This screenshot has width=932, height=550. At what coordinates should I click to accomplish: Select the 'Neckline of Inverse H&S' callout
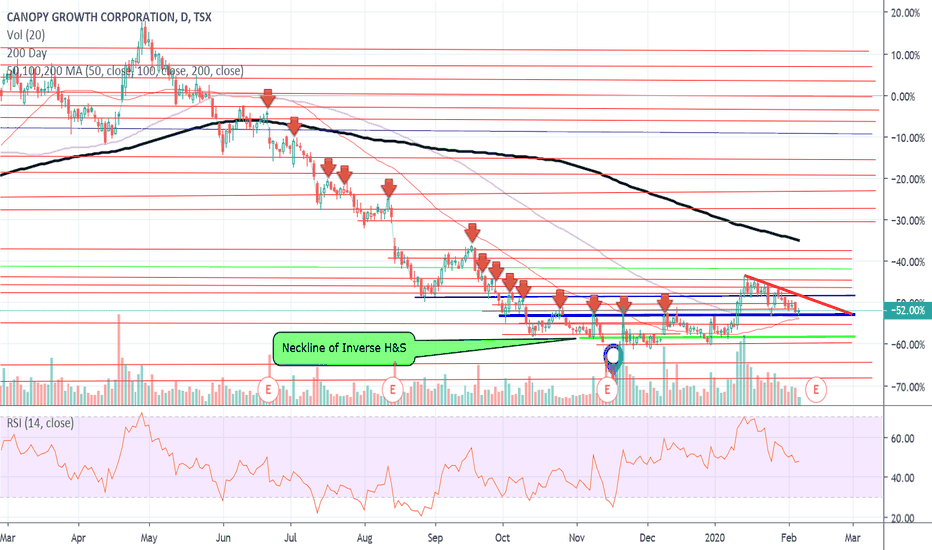[344, 348]
